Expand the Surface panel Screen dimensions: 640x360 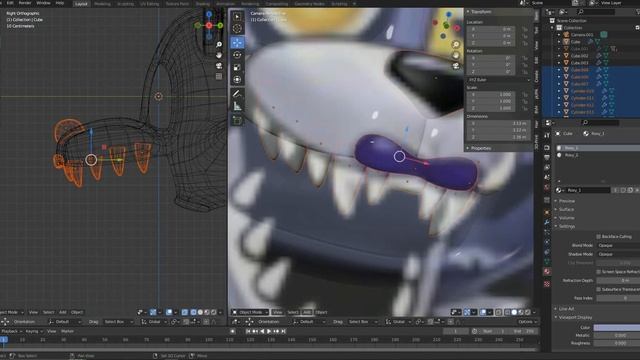coord(566,209)
